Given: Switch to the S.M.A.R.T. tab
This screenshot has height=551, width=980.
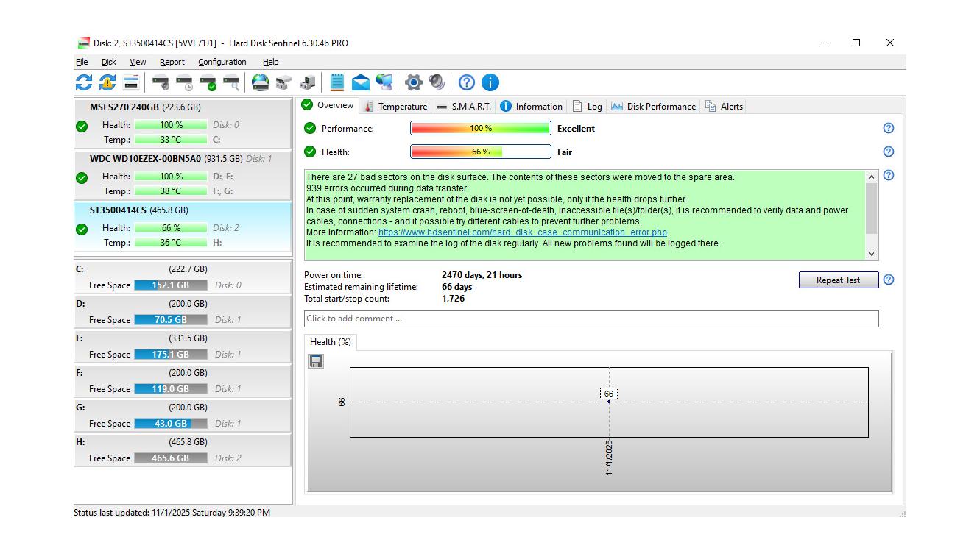Looking at the screenshot, I should [463, 107].
